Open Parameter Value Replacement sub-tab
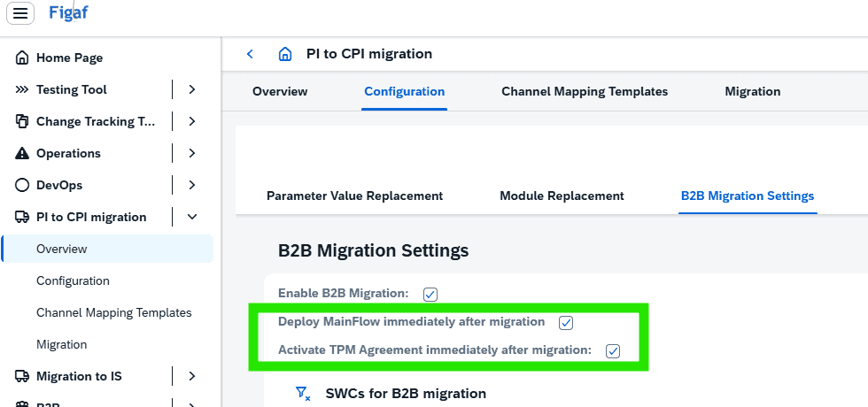Image resolution: width=868 pixels, height=407 pixels. 355,196
